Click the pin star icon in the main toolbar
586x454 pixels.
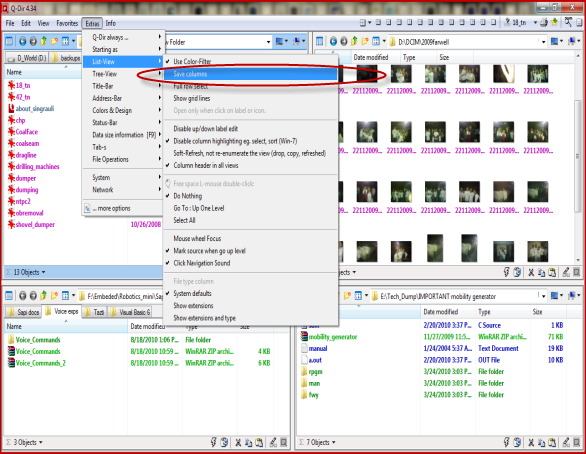click(554, 22)
